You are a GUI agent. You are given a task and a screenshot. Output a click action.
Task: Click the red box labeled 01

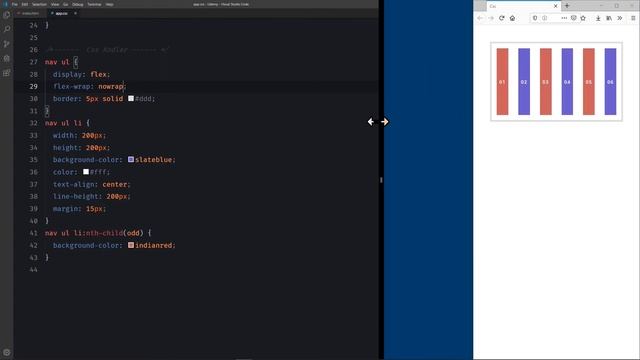coord(502,82)
